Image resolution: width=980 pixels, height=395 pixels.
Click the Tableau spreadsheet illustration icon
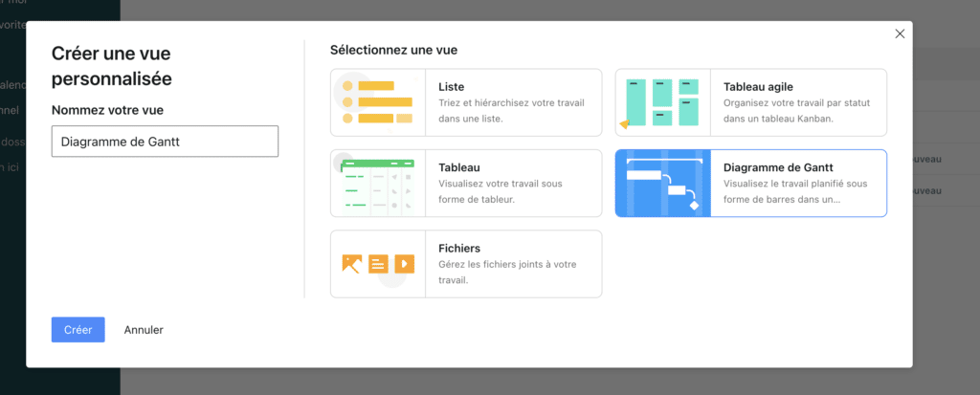pos(377,183)
